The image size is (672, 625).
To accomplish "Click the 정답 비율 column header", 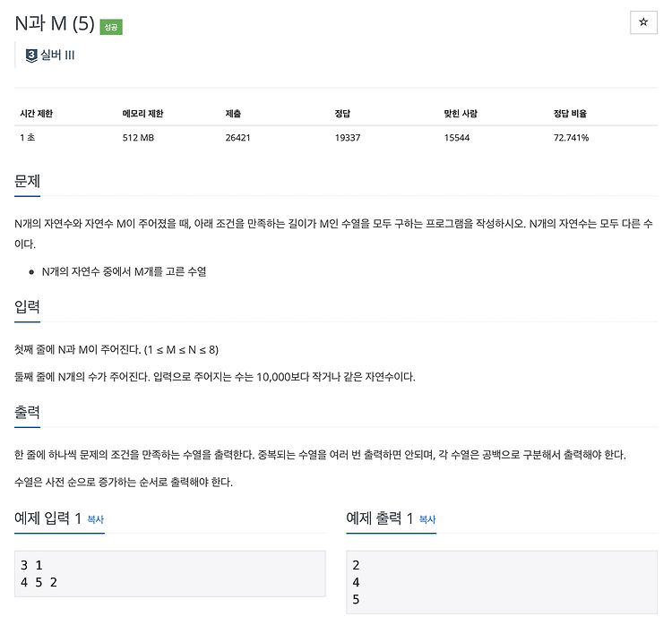I will click(570, 114).
